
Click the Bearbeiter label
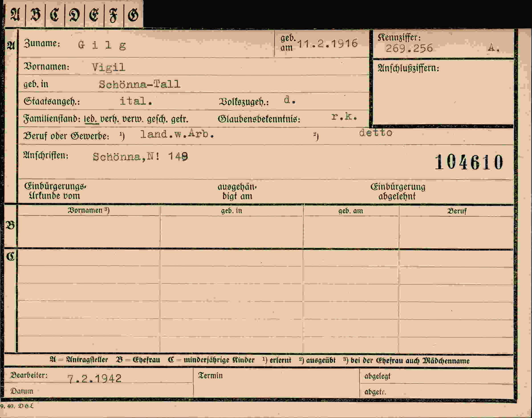pos(29,375)
